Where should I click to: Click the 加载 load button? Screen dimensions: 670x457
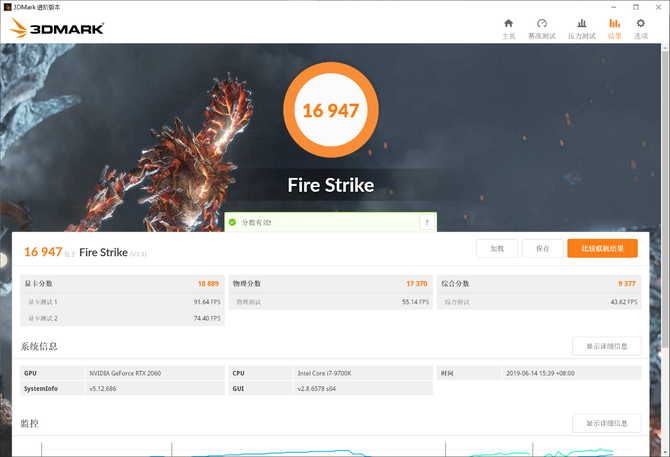click(497, 248)
